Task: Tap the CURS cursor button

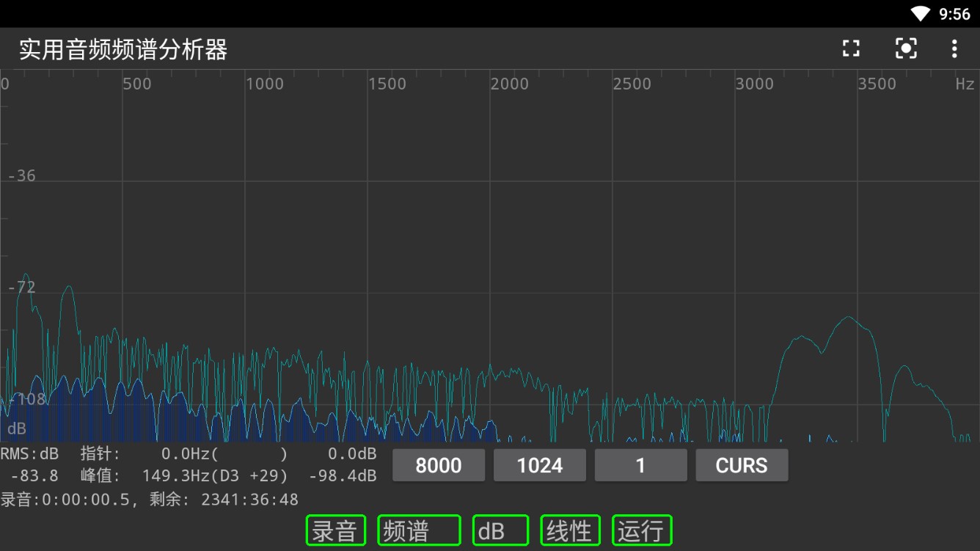Action: click(742, 465)
